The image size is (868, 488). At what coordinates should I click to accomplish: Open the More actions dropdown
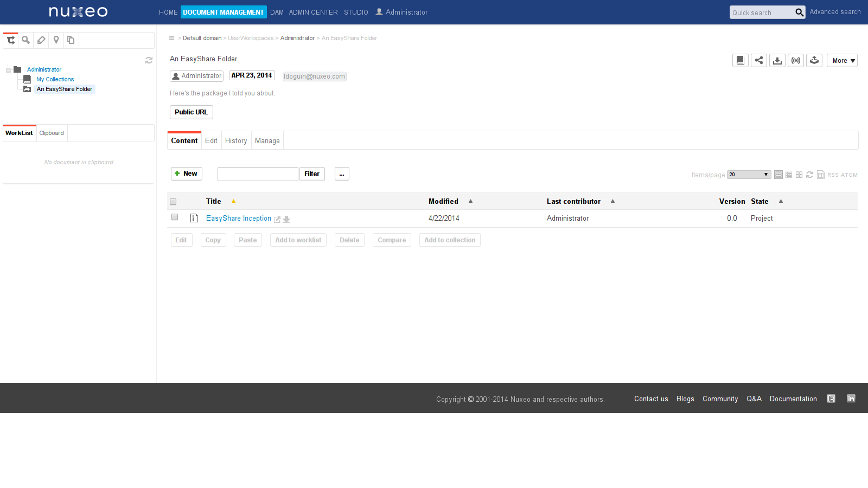pyautogui.click(x=841, y=61)
